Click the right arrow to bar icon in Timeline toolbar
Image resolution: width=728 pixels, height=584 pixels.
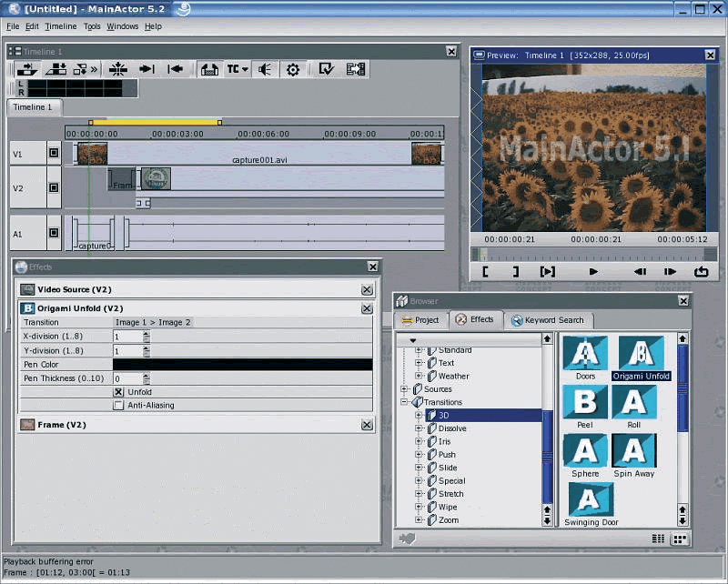(x=147, y=70)
